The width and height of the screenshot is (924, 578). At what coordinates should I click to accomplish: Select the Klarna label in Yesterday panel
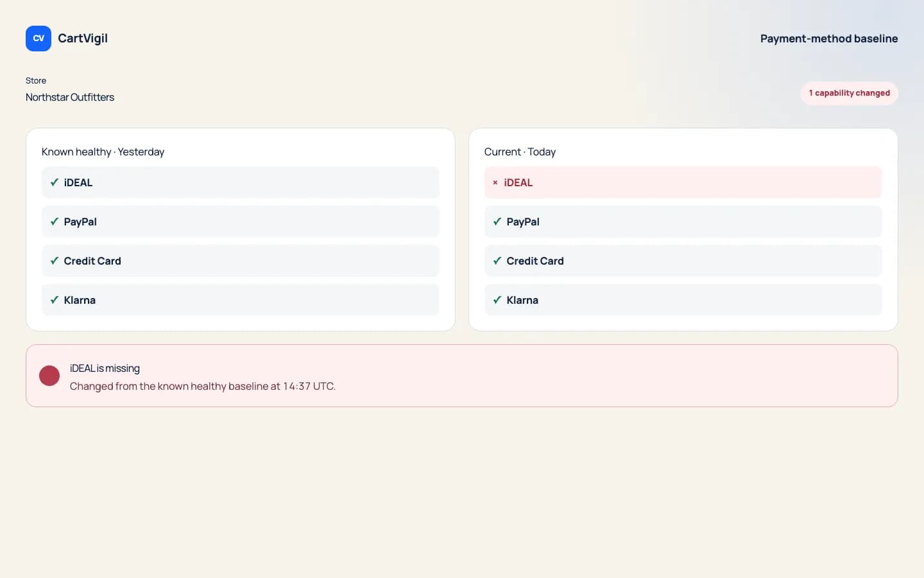pyautogui.click(x=80, y=300)
